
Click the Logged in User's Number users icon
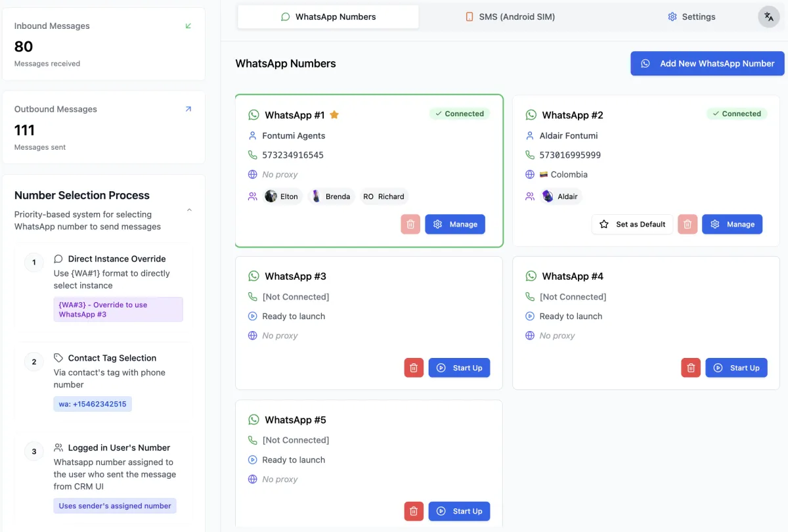point(58,448)
